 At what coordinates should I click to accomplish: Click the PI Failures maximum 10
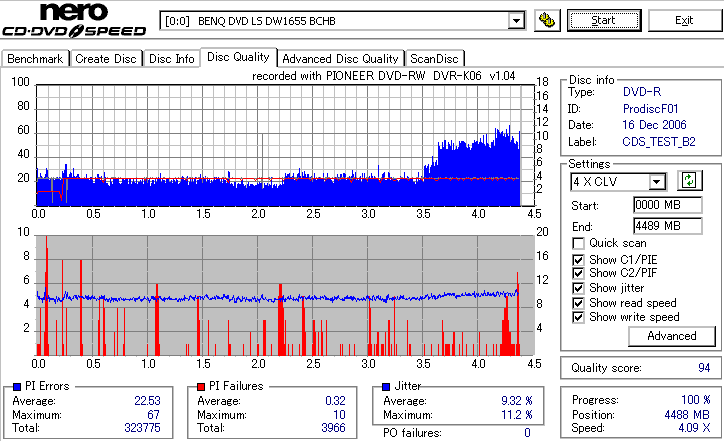click(339, 415)
